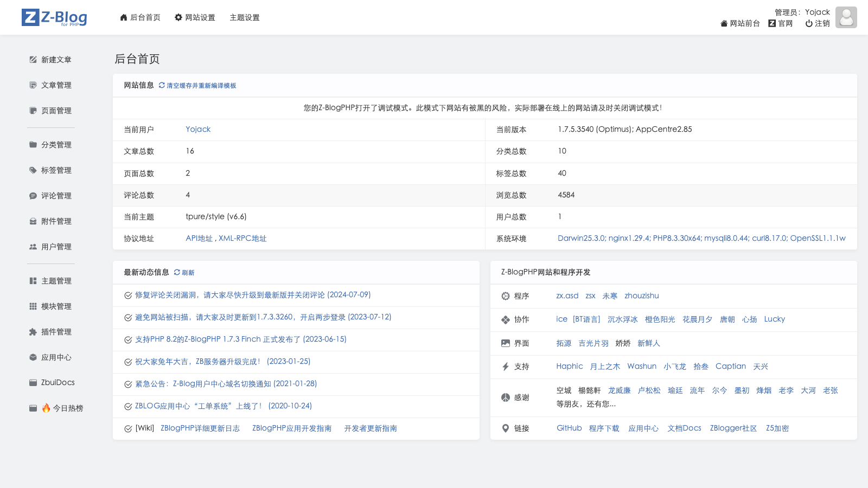Open ZBlogPHP详细更新日志 wiki link
Image resolution: width=868 pixels, height=488 pixels.
(200, 428)
